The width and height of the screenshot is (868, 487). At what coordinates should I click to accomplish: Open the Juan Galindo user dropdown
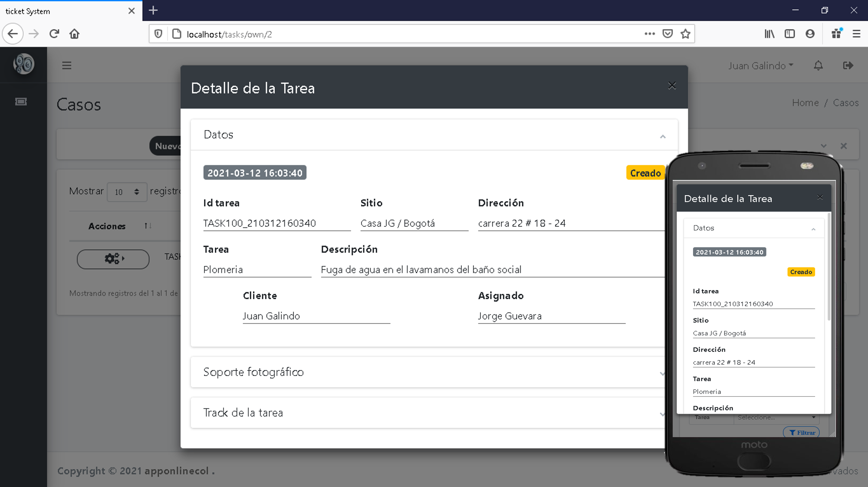(761, 65)
